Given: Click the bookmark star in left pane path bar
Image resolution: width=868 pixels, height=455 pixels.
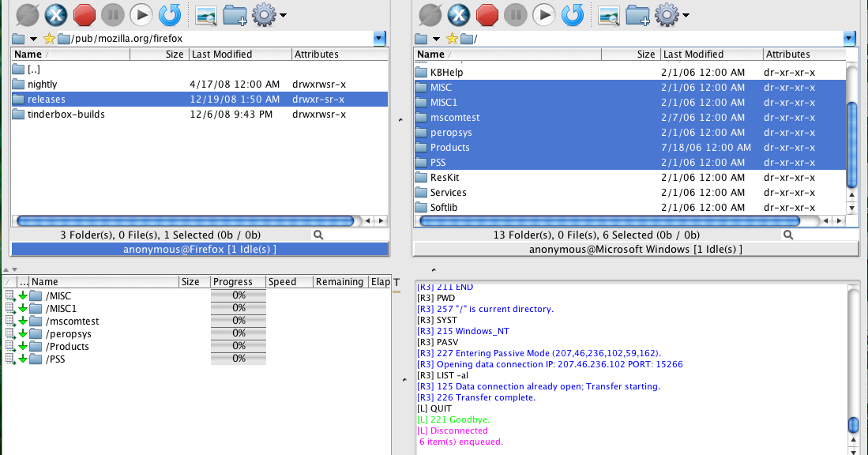Looking at the screenshot, I should pos(49,38).
